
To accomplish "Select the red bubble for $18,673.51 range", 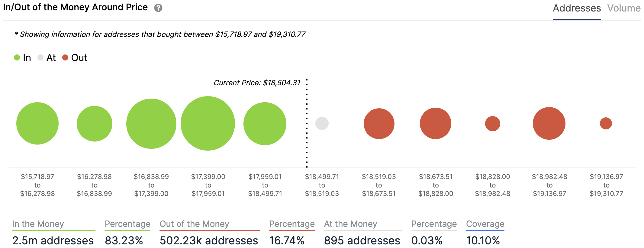I will [x=436, y=123].
